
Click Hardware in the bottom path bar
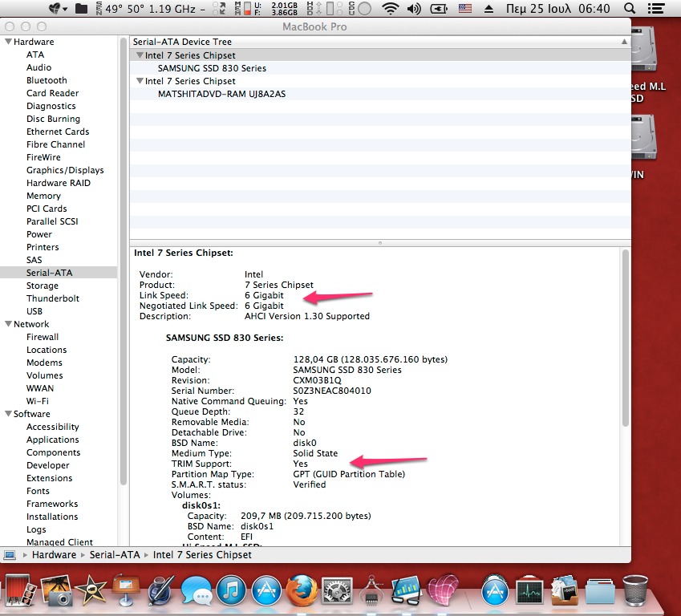click(54, 555)
